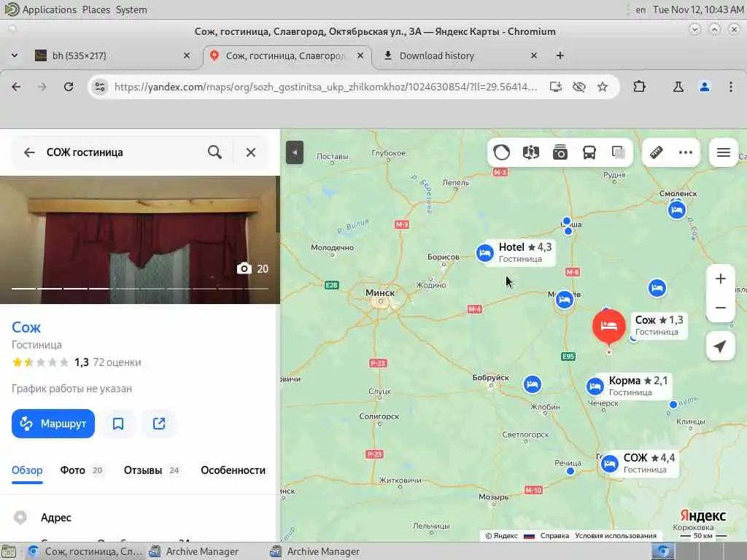The image size is (747, 560).
Task: Click the Маршрут route button
Action: (x=53, y=424)
